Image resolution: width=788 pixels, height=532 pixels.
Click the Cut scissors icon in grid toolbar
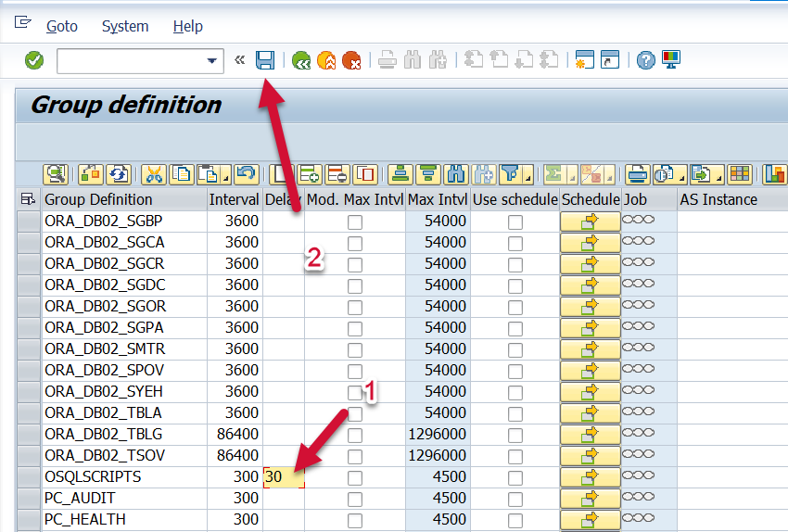point(153,174)
